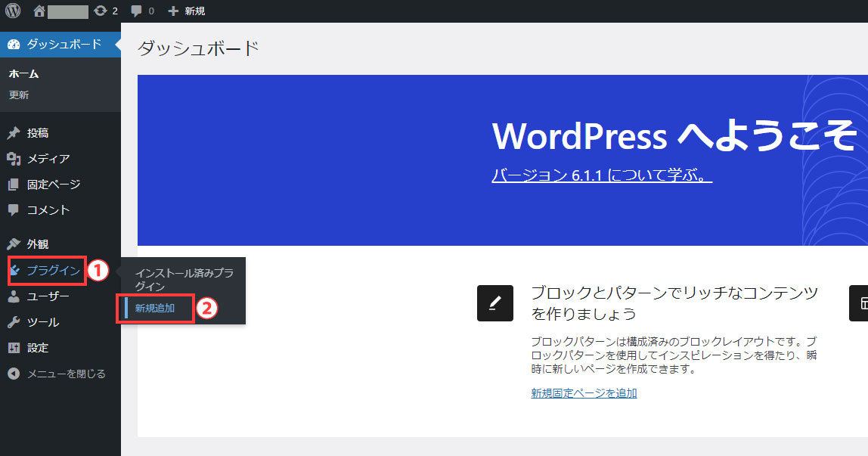Collapse the sidebar with メニューを閉じる
Screen dimensions: 868x456
pos(66,374)
